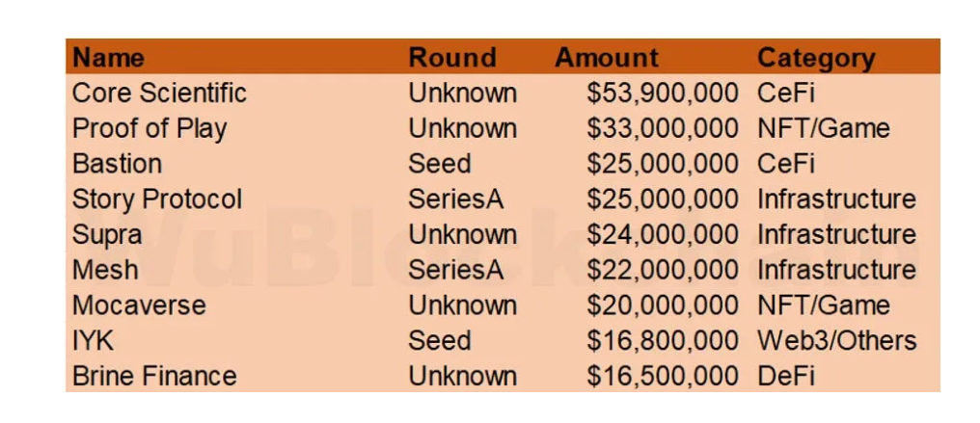Click the Brine Finance cell

click(x=154, y=376)
